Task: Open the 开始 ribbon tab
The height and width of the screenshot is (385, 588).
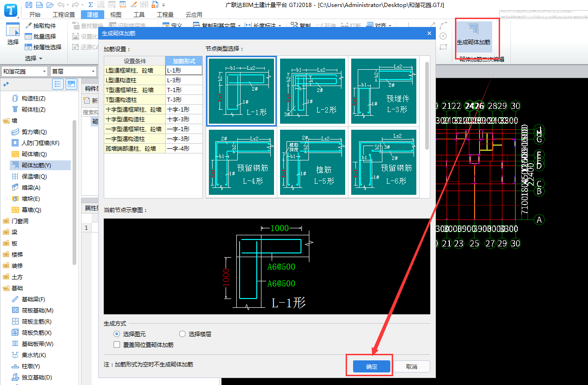Action: (x=35, y=14)
